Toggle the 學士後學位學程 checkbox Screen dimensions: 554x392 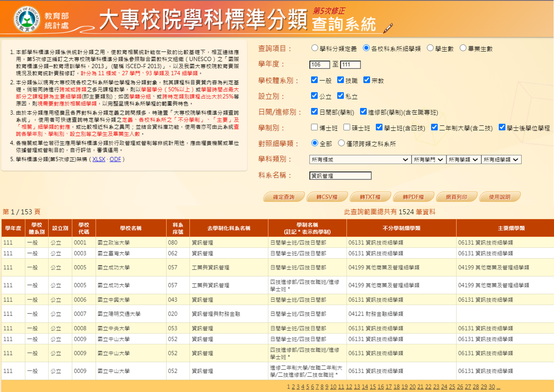click(x=502, y=127)
